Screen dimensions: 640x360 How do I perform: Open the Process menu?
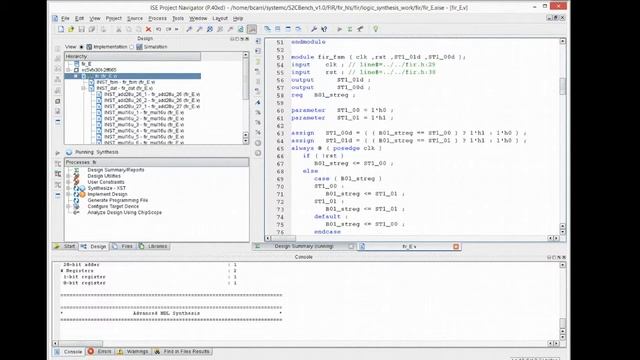tap(157, 18)
